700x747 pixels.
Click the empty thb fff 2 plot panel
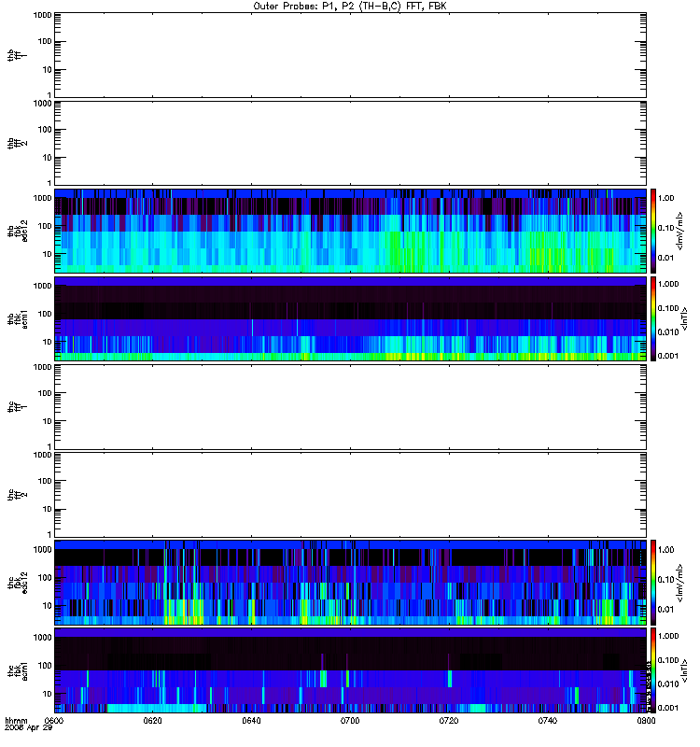point(350,144)
